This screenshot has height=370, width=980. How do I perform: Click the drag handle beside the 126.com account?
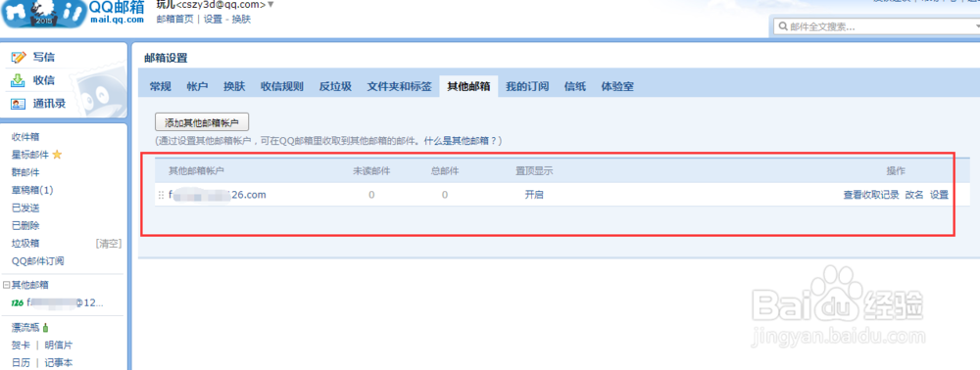click(x=162, y=196)
